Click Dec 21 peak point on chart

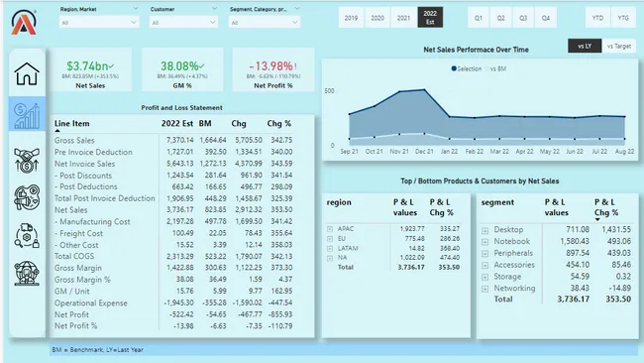coord(424,89)
